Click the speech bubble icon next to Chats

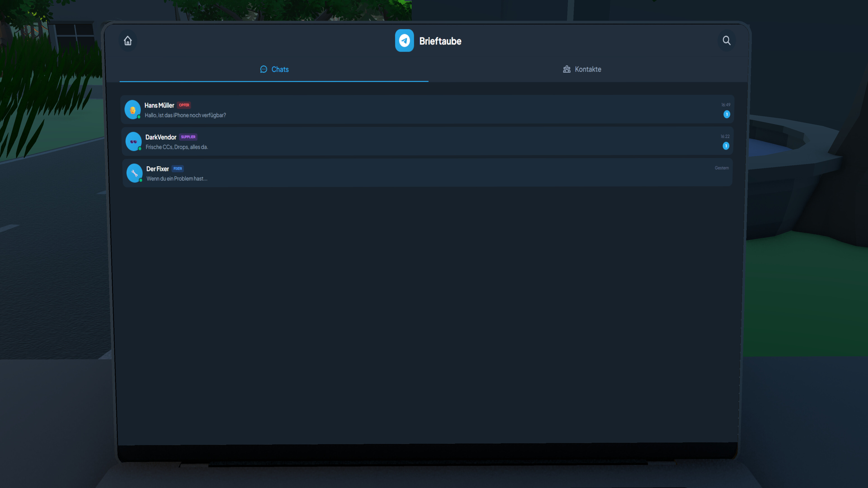pos(264,69)
